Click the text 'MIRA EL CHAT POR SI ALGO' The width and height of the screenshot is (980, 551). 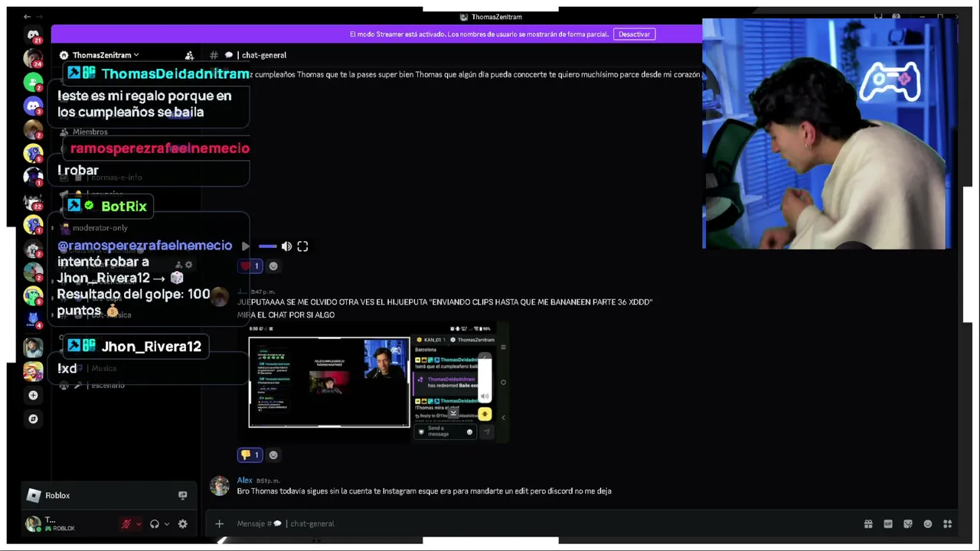click(286, 315)
